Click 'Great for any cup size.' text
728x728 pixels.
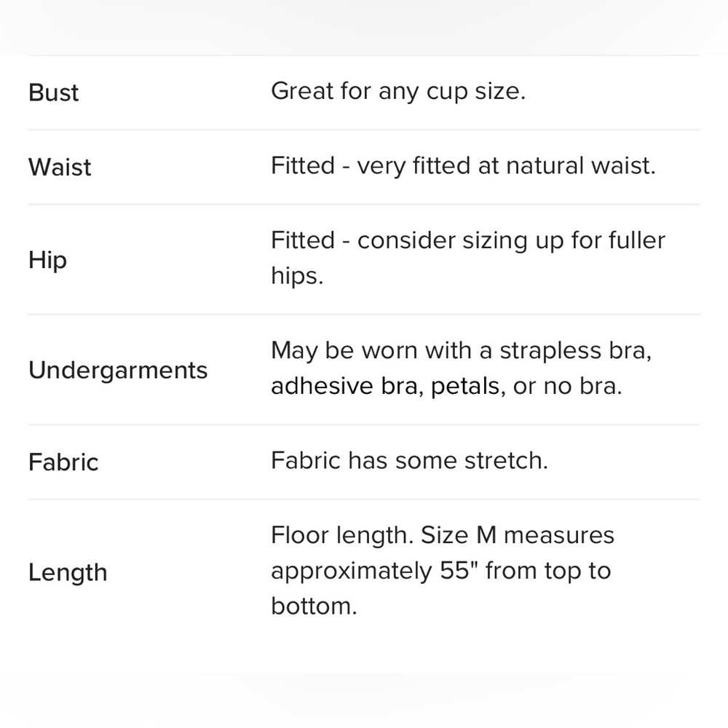[397, 92]
